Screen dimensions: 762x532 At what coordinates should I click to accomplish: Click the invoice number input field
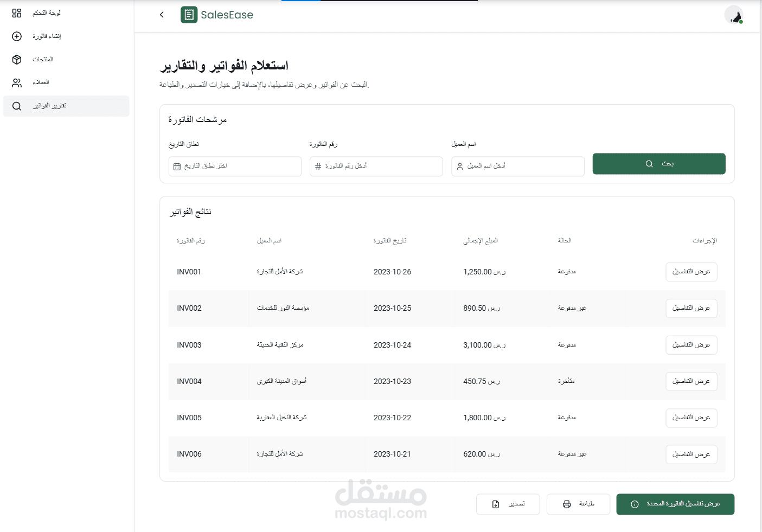[376, 166]
